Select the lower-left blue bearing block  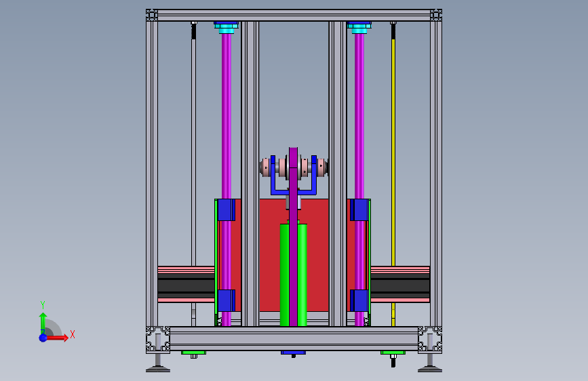(226, 300)
